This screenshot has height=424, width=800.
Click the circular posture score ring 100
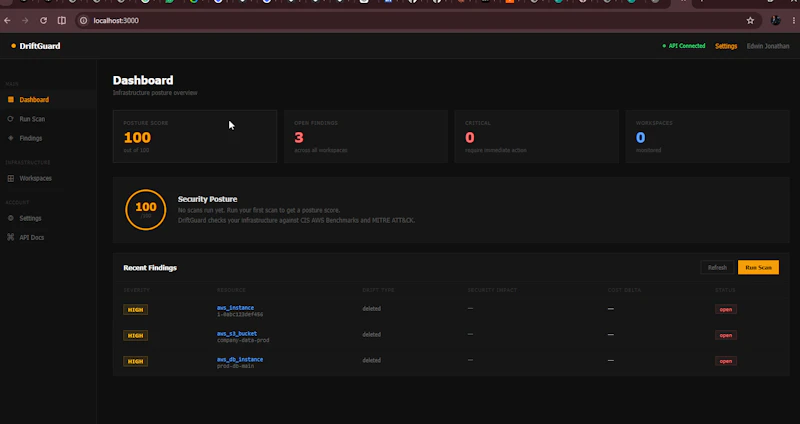tap(145, 210)
